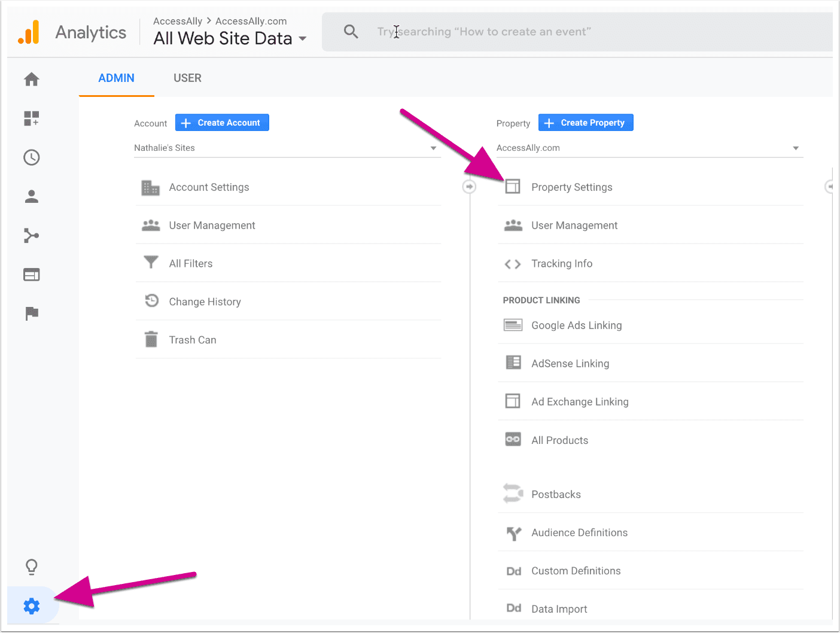Image resolution: width=840 pixels, height=633 pixels.
Task: Expand Audience Definitions
Action: click(x=580, y=532)
